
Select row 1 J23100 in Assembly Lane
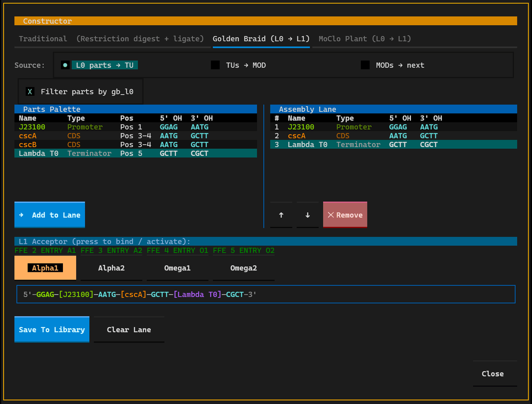pyautogui.click(x=394, y=127)
